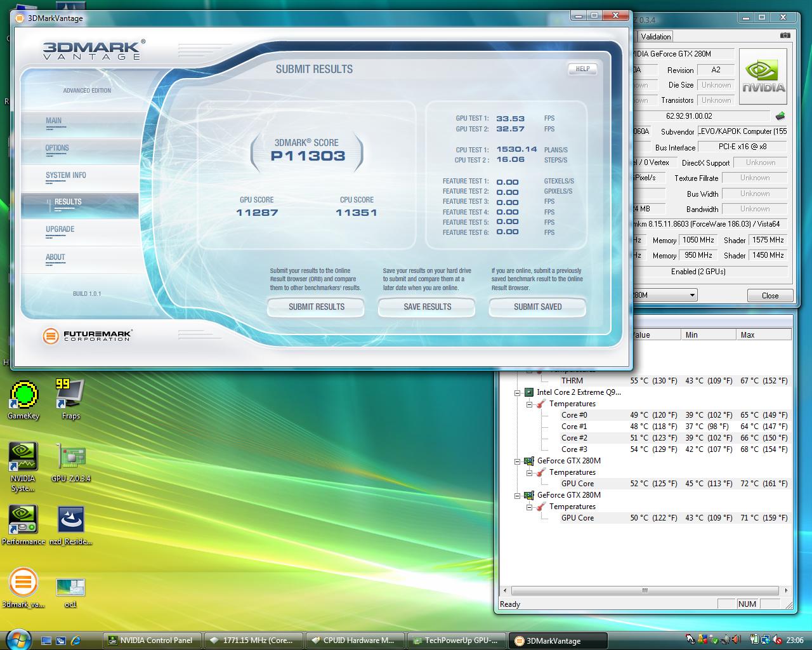The height and width of the screenshot is (650, 812).
Task: Collapse GeForce GTX 280M node above 50 °C row
Action: (518, 495)
